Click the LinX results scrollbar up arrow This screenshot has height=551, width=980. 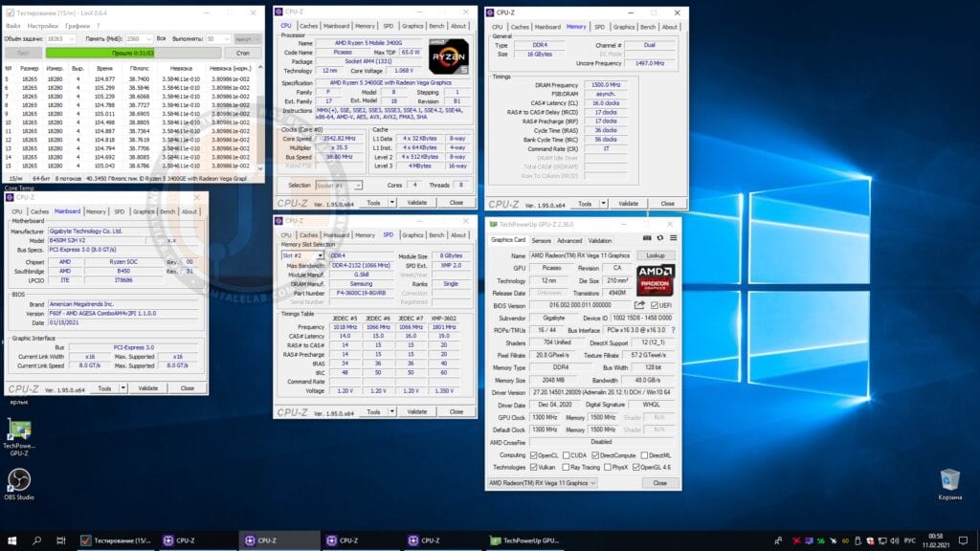click(260, 68)
